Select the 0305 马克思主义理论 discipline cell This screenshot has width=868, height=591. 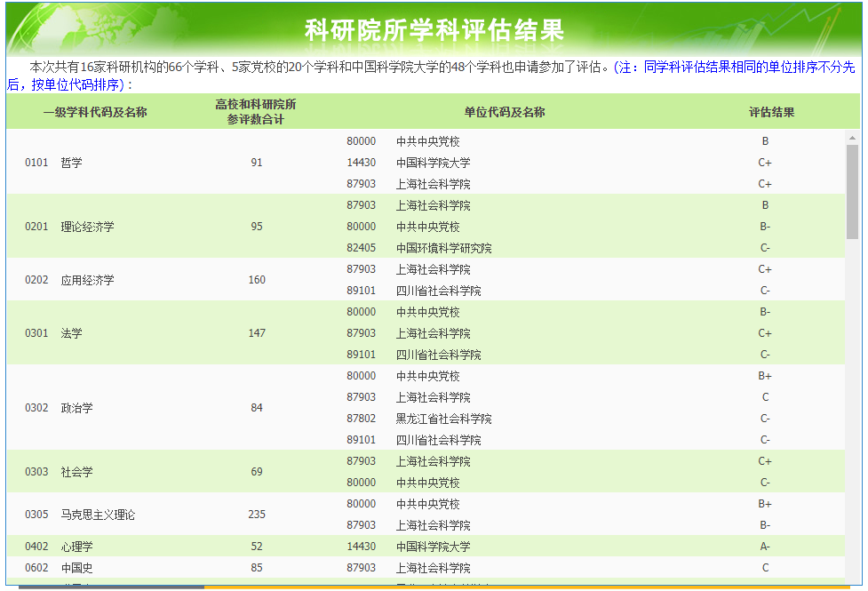click(x=80, y=515)
